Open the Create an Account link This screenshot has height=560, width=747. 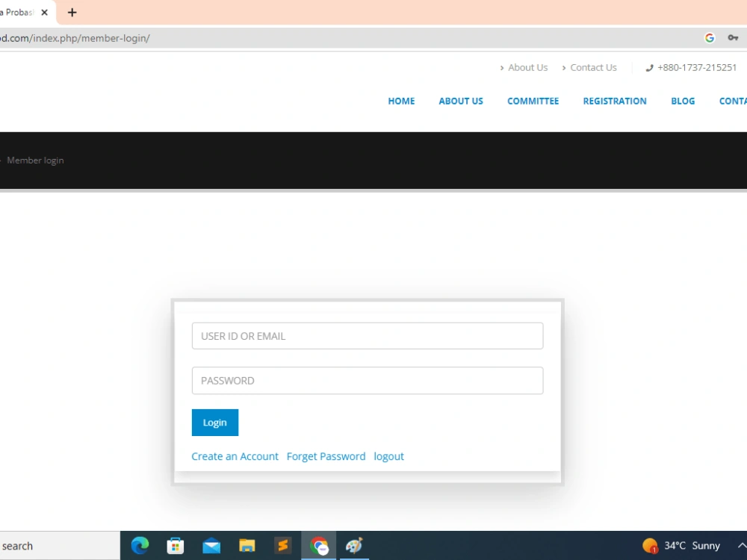pos(235,456)
